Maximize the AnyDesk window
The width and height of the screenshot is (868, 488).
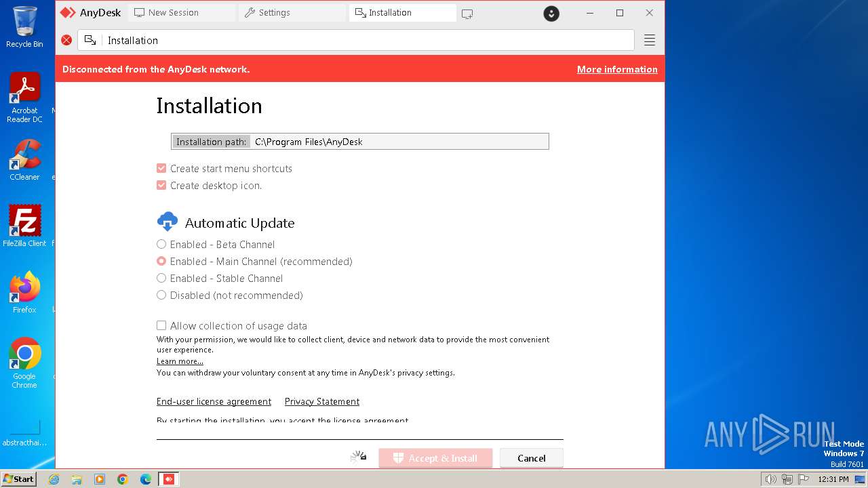click(x=620, y=13)
